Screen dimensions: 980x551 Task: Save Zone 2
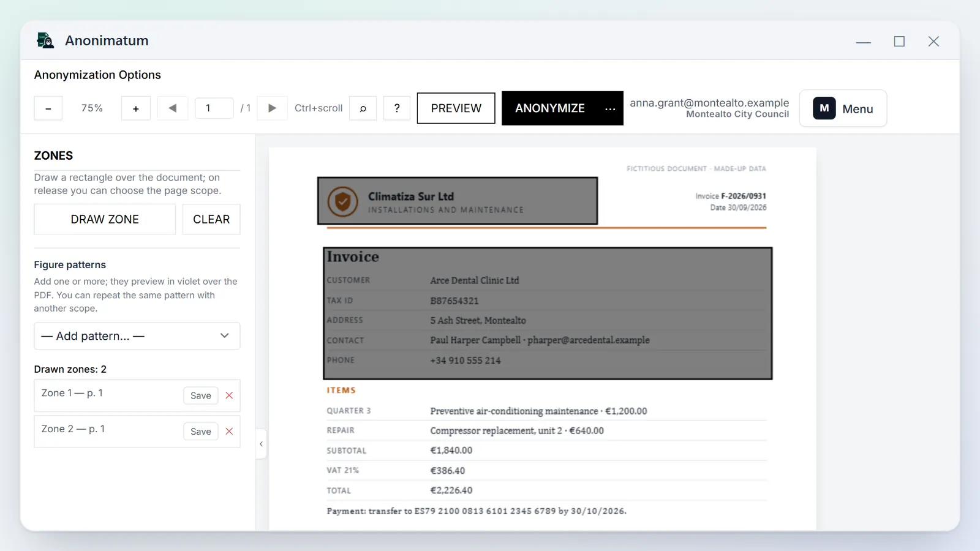click(x=201, y=432)
